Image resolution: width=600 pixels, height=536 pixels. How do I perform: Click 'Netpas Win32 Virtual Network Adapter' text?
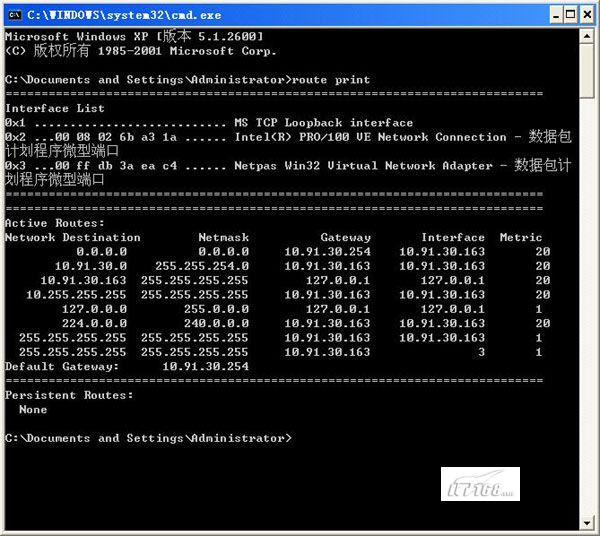click(363, 166)
